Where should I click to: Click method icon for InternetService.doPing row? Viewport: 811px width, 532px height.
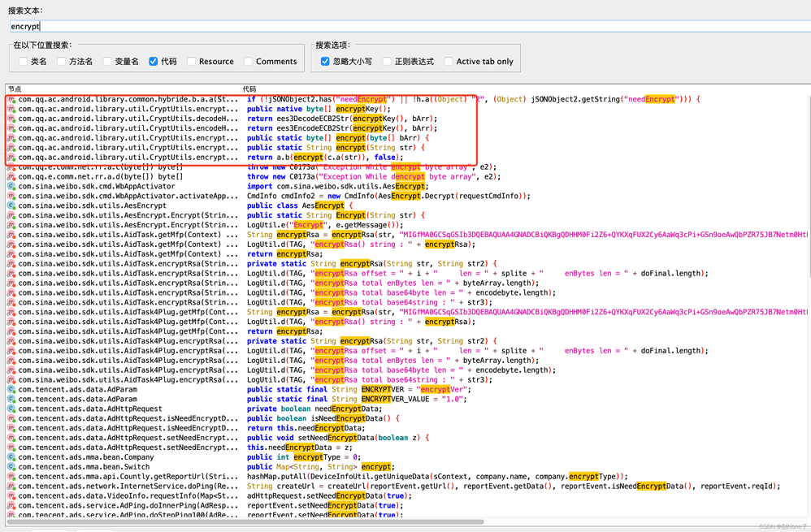11,487
